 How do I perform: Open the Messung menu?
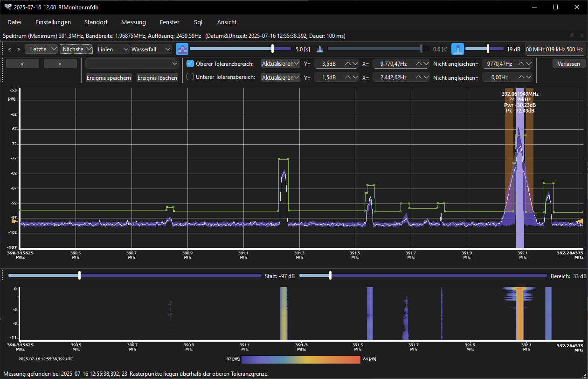(133, 22)
